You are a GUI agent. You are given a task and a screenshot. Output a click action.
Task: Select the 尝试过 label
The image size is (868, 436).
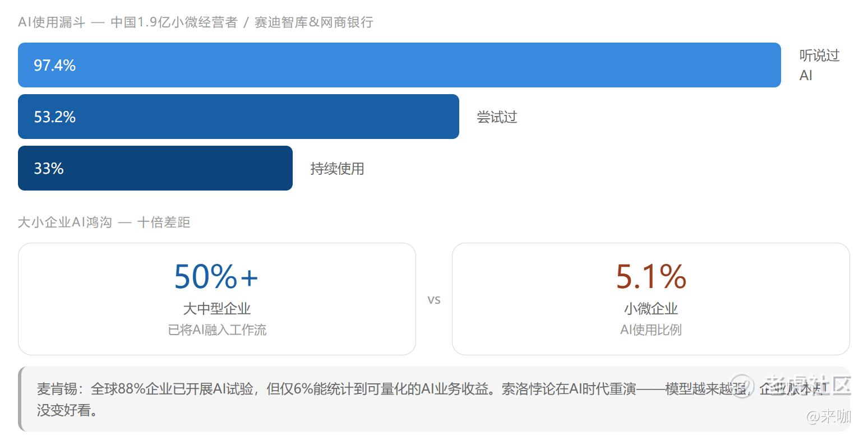tap(497, 117)
